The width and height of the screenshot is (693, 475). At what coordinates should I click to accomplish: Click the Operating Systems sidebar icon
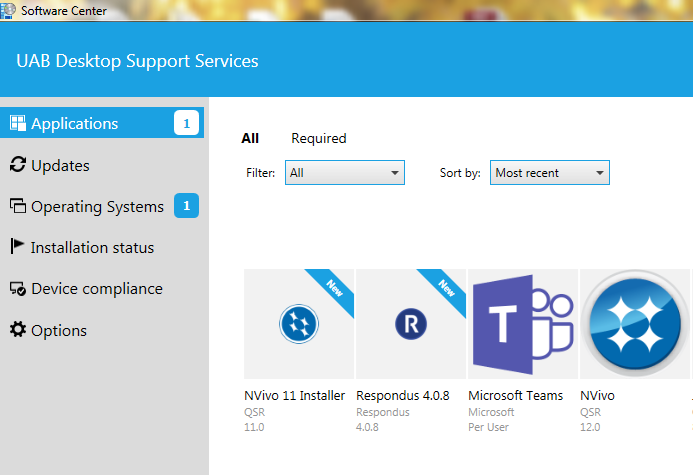coord(17,207)
